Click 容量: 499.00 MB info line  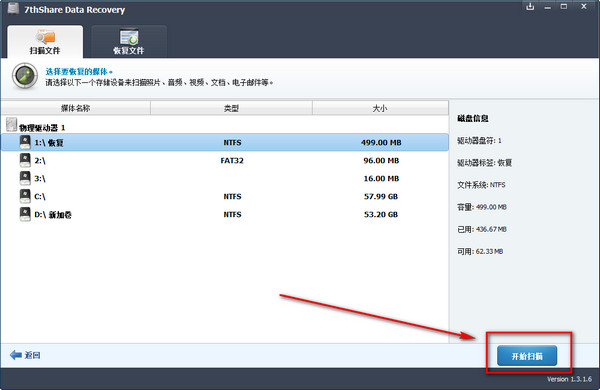(482, 207)
